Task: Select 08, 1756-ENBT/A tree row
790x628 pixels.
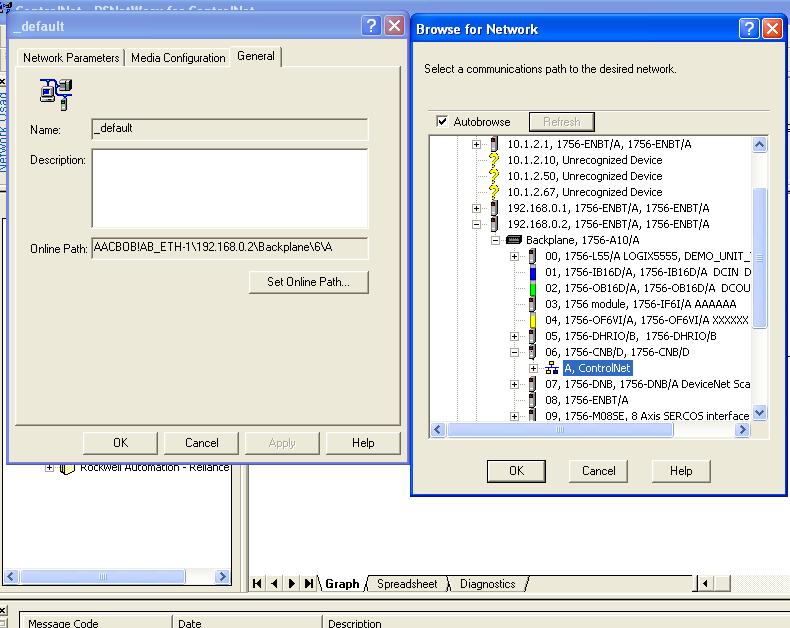Action: click(x=586, y=400)
